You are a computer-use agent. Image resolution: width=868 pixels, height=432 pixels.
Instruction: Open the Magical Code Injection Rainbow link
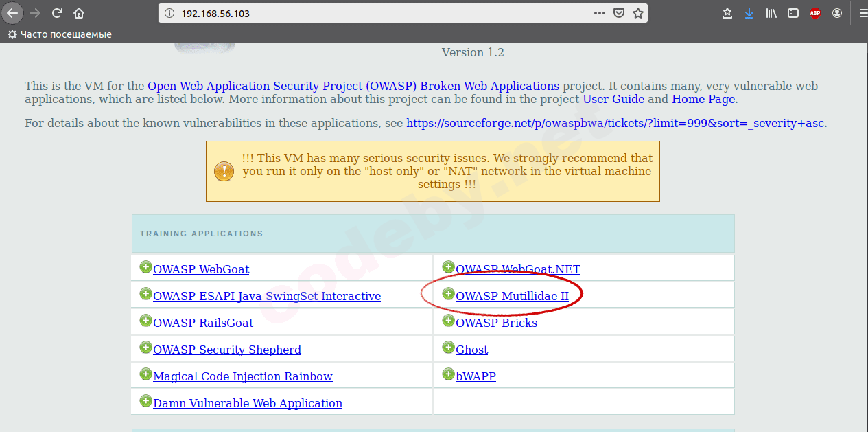(x=243, y=376)
